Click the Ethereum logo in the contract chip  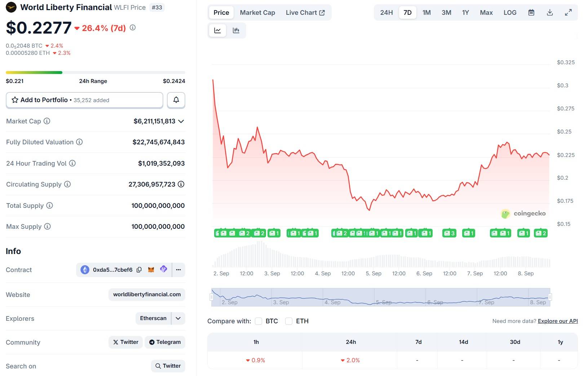pyautogui.click(x=85, y=270)
